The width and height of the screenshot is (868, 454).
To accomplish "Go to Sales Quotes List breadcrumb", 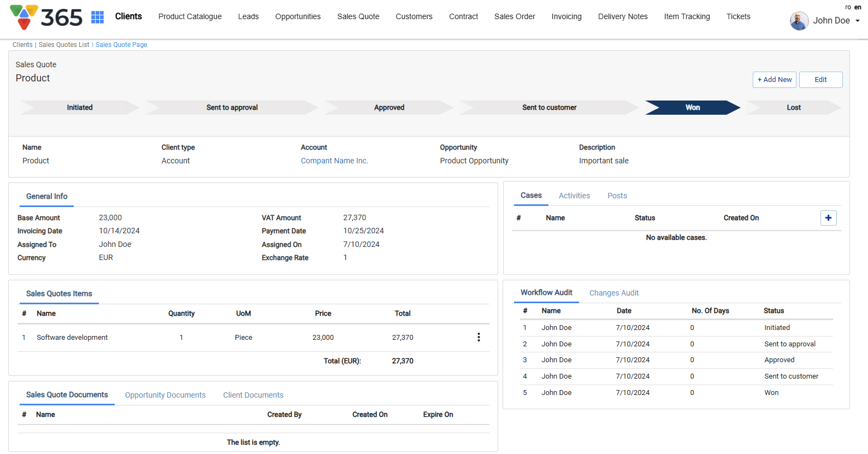I will tap(64, 45).
